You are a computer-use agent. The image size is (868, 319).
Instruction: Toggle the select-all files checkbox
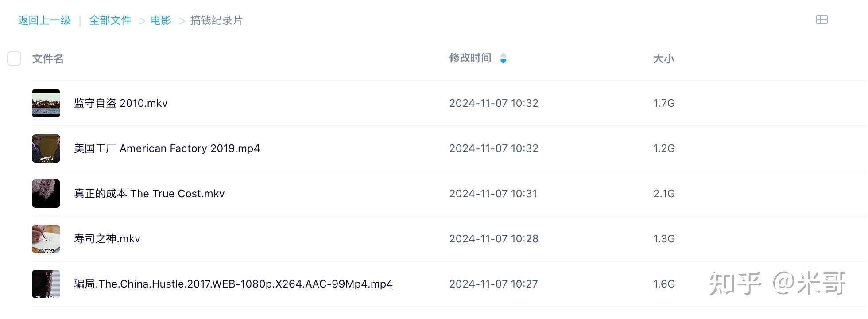click(14, 58)
